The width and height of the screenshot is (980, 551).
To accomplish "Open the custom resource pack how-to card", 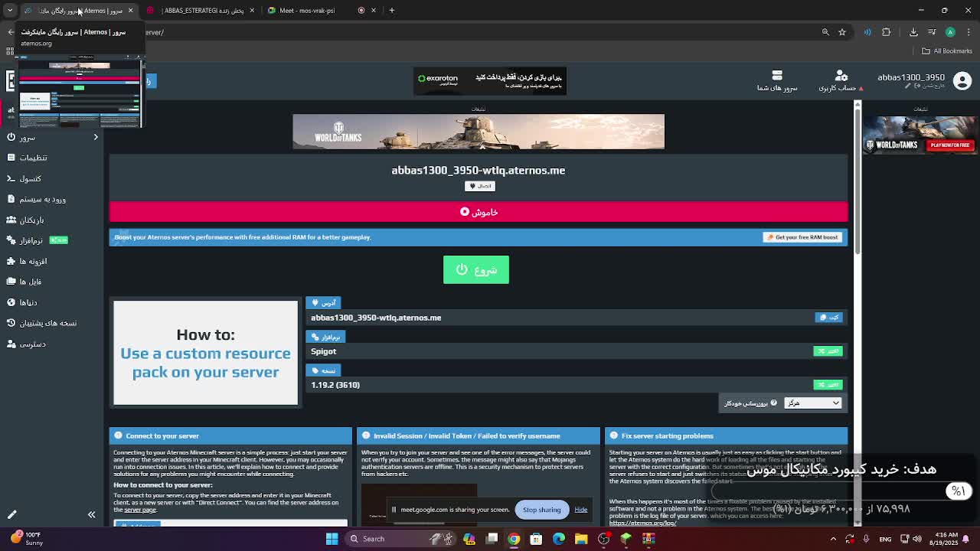I will (x=205, y=353).
